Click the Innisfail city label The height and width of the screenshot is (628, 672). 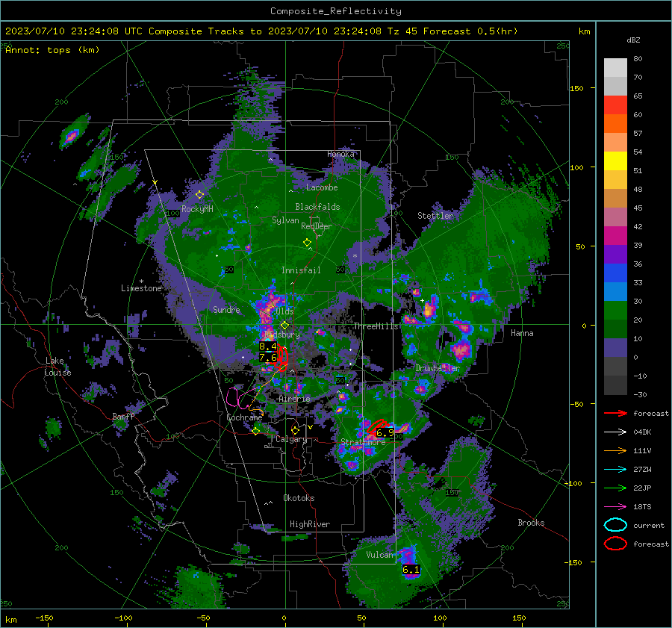coord(301,270)
